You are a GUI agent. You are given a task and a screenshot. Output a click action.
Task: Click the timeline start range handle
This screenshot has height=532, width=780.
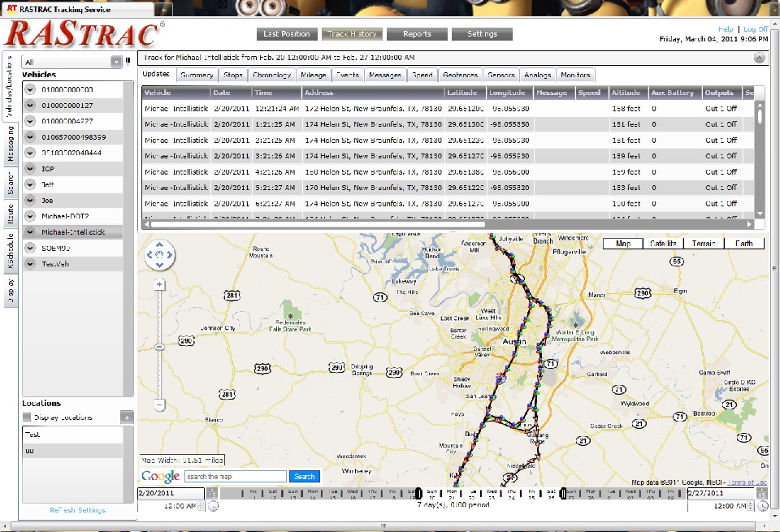[419, 493]
